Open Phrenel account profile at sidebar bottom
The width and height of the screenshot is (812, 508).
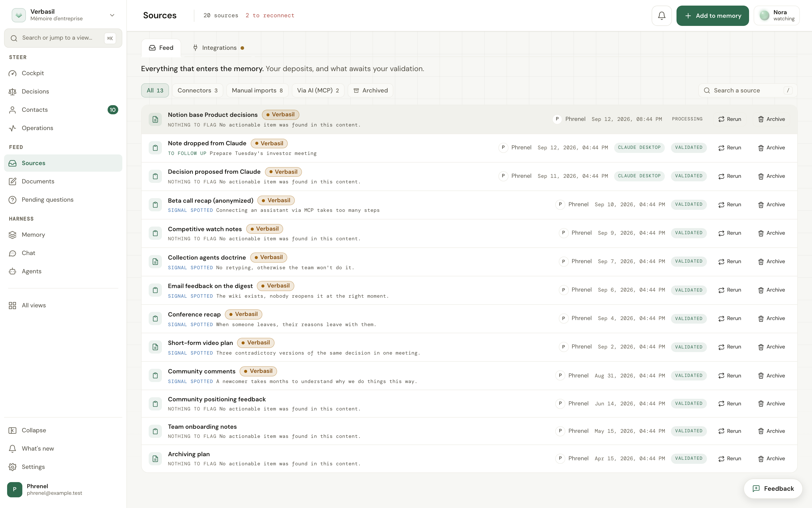63,489
